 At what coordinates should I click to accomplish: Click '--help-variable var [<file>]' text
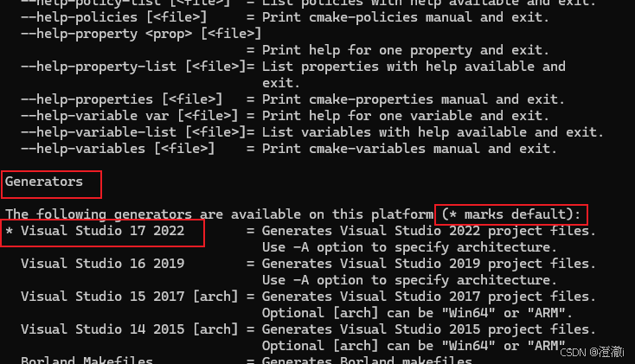pyautogui.click(x=129, y=116)
